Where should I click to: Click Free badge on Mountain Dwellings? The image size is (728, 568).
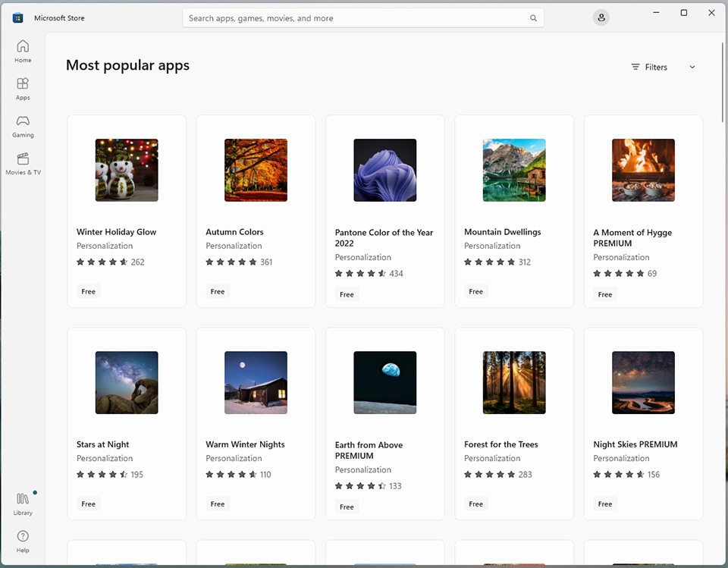(476, 292)
